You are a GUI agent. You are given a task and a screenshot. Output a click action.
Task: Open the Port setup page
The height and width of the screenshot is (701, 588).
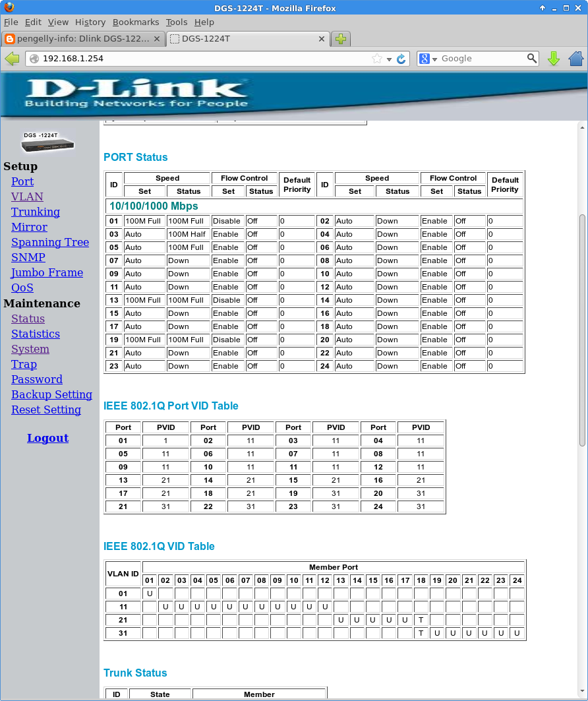(22, 181)
